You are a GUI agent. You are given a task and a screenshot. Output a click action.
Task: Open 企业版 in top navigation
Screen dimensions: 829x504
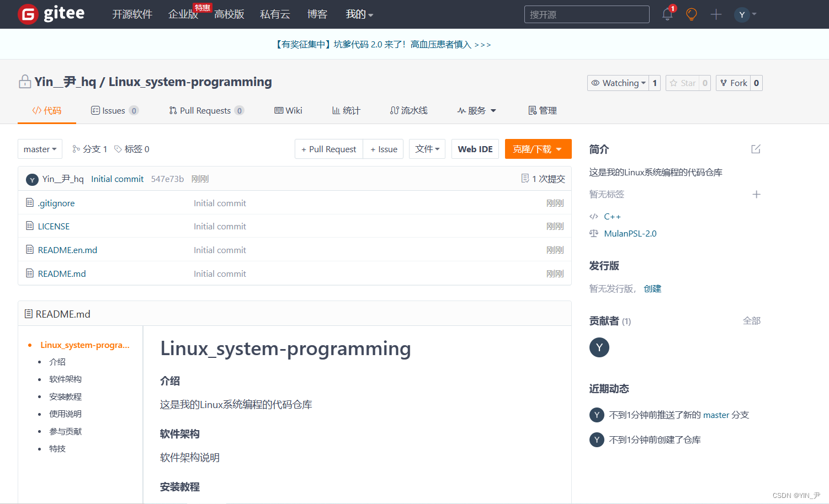pos(183,14)
